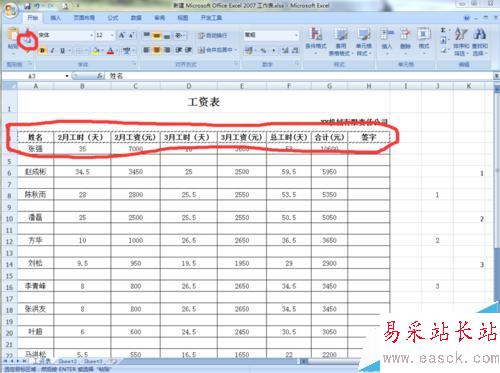Click the Increase Decimal icon
Viewport: 500px width, 373px height.
point(285,51)
